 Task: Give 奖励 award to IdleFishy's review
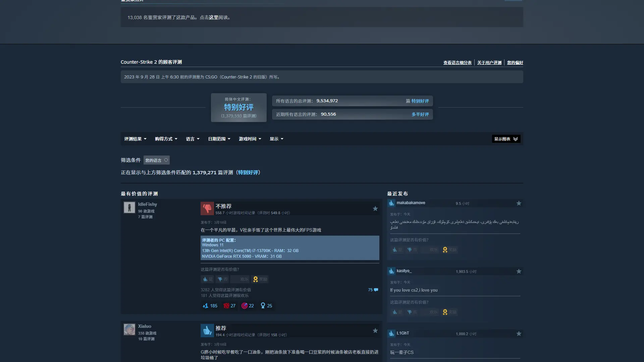pyautogui.click(x=260, y=279)
